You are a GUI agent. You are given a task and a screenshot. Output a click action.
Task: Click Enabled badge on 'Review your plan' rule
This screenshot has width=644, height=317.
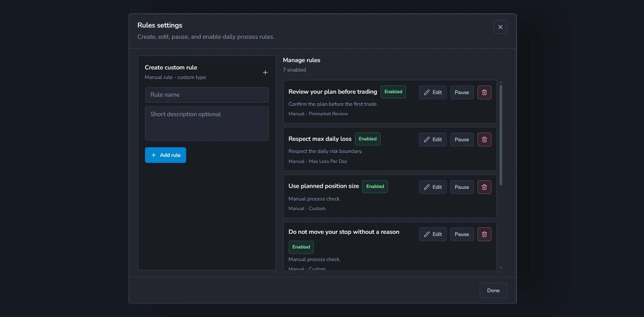(x=393, y=92)
